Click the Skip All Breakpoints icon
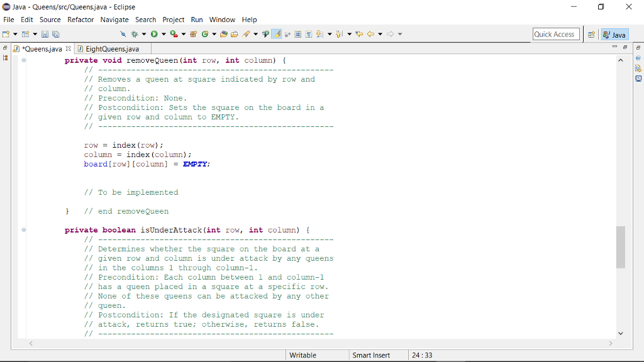 [x=123, y=34]
